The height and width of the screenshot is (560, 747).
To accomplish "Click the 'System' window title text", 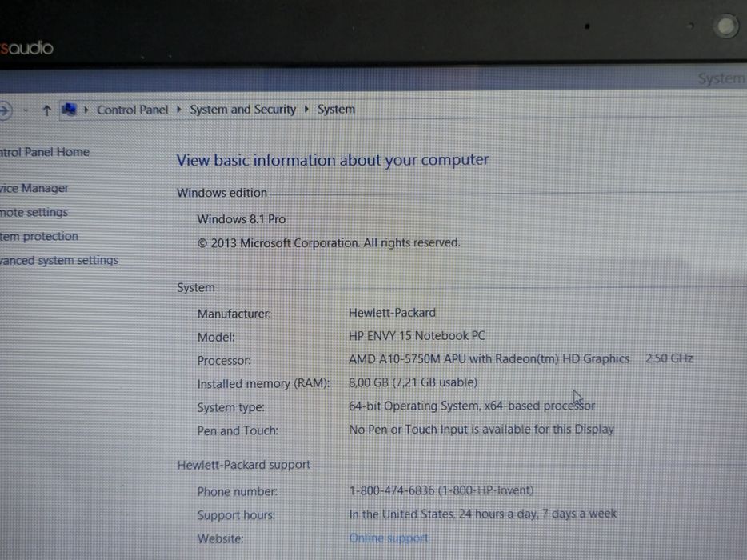I will coord(721,78).
